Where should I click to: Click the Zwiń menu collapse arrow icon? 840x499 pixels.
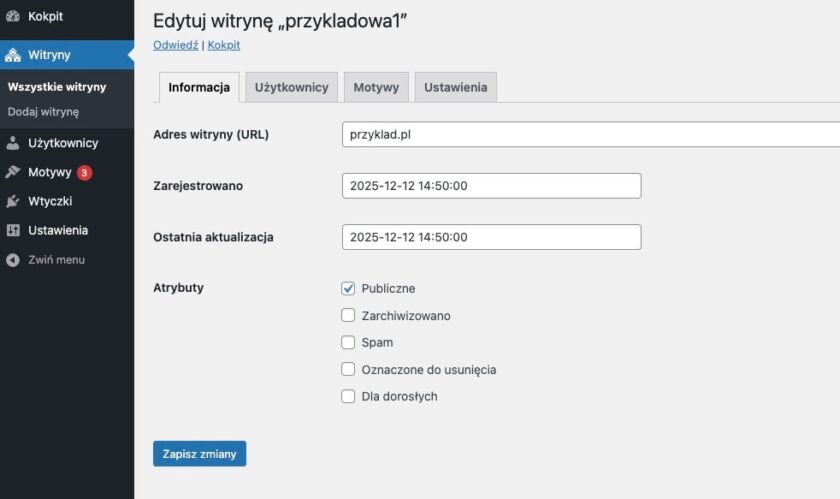[x=13, y=260]
